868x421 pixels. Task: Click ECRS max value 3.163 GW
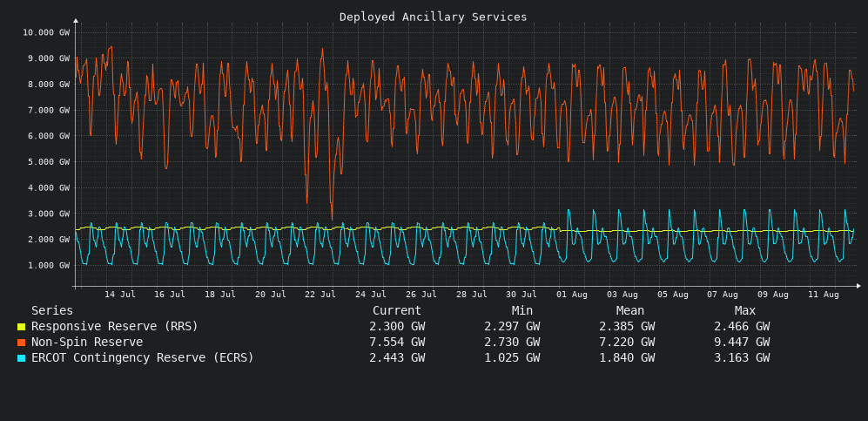click(x=742, y=358)
